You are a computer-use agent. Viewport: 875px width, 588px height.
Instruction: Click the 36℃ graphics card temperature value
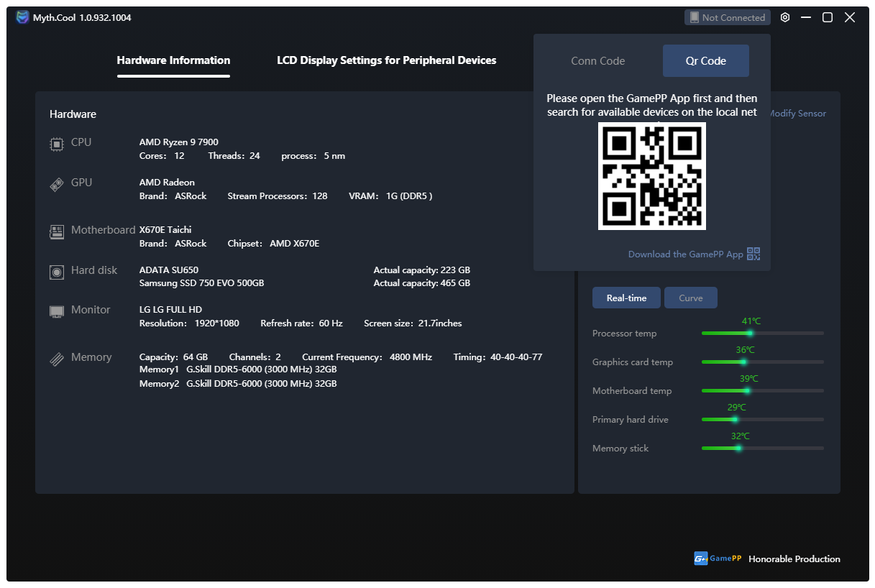point(746,350)
